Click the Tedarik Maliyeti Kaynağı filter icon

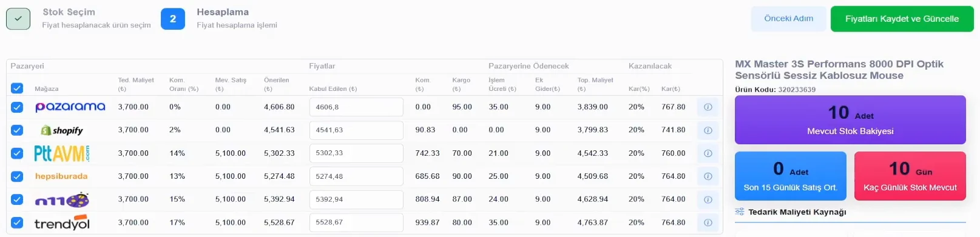coord(740,212)
